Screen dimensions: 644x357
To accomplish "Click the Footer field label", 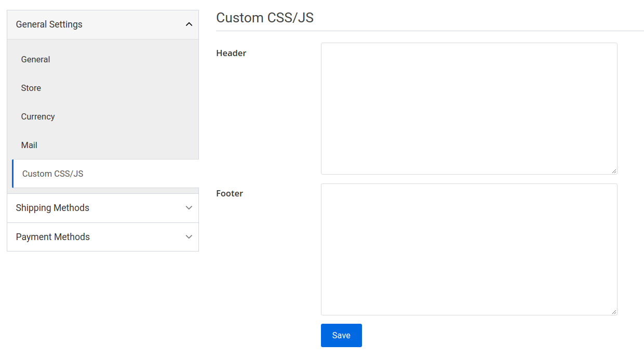I will (x=230, y=193).
